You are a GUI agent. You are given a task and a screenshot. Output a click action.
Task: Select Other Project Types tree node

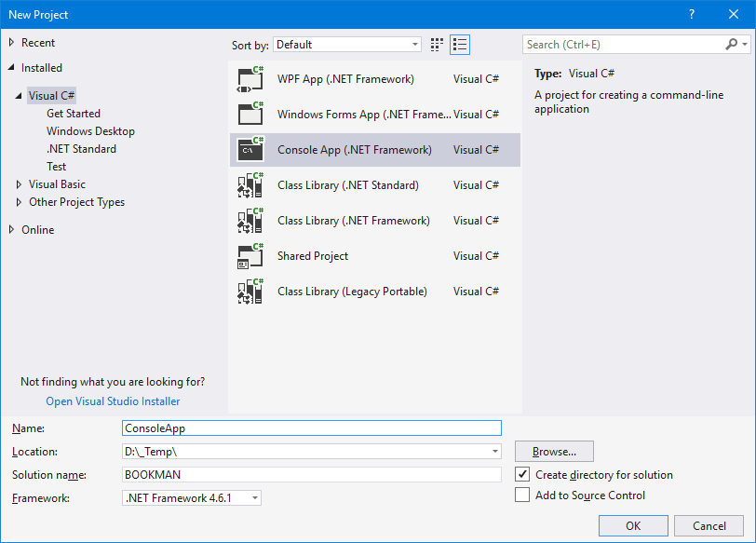76,202
